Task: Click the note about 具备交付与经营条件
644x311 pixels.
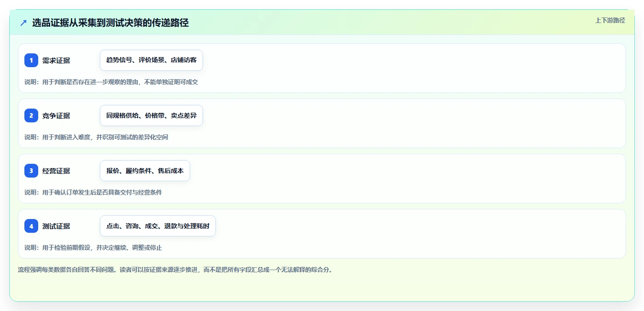Action: [x=93, y=192]
